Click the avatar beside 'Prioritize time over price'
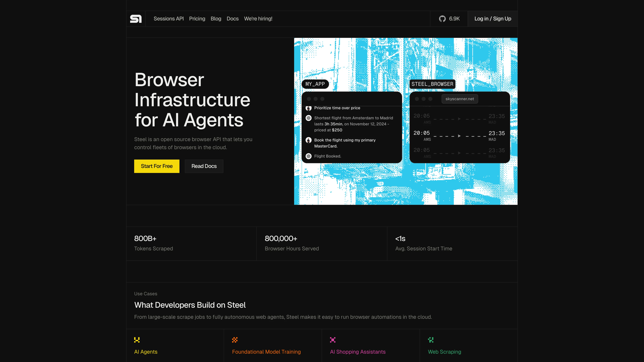The image size is (644, 362). [309, 108]
